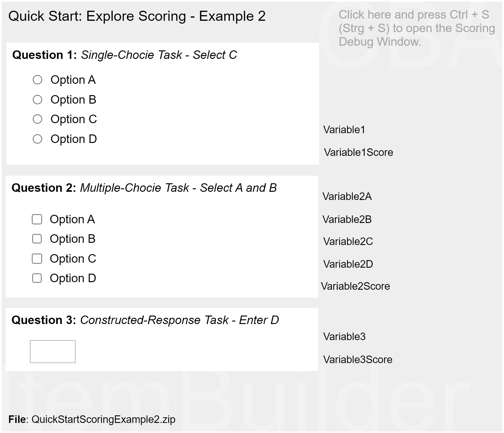Viewport: 504px width, 433px height.
Task: Click the Variable3 label
Action: click(x=344, y=337)
